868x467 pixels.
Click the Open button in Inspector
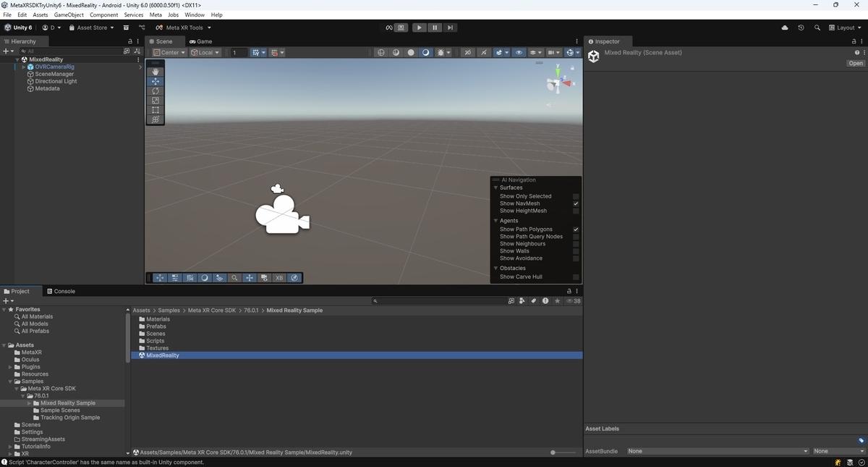[856, 63]
